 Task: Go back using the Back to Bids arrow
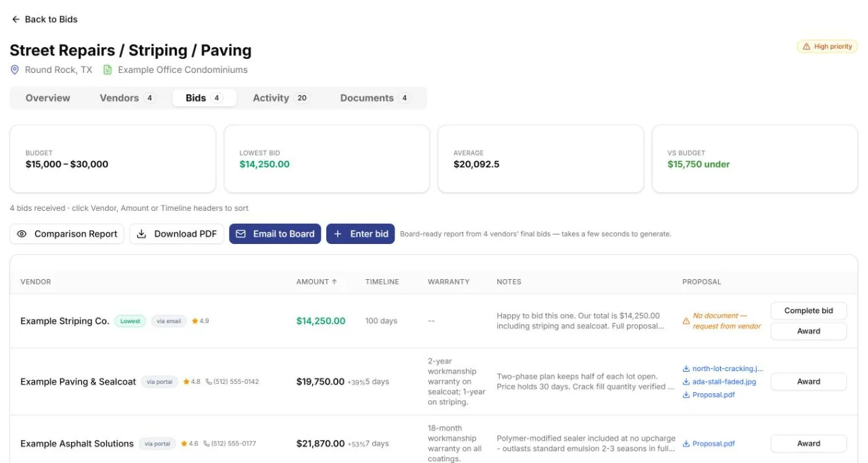click(x=16, y=20)
